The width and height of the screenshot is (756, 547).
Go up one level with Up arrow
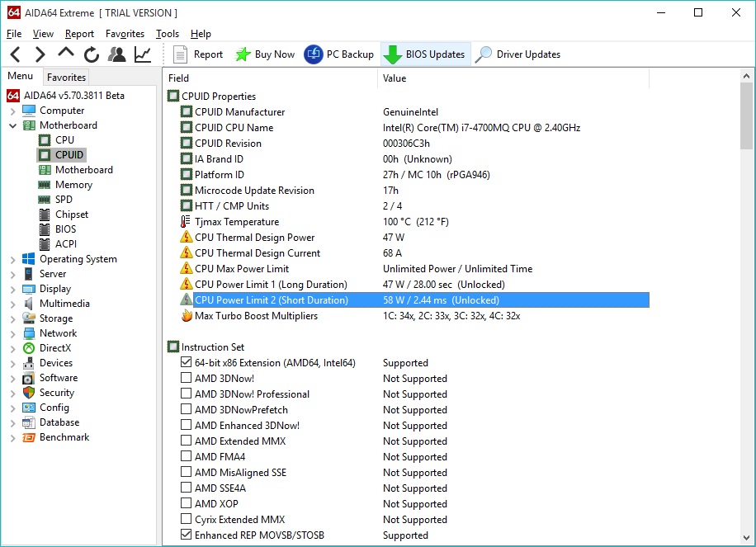(x=65, y=53)
